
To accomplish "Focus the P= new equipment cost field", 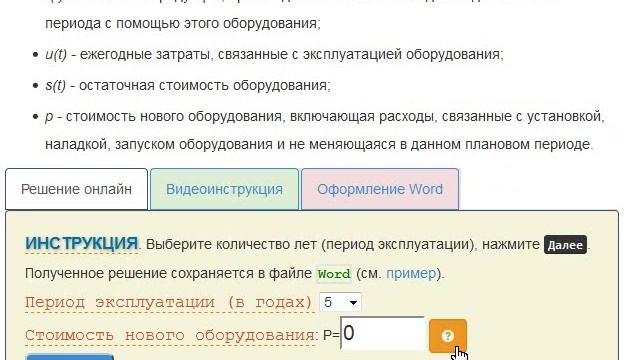I will [382, 333].
